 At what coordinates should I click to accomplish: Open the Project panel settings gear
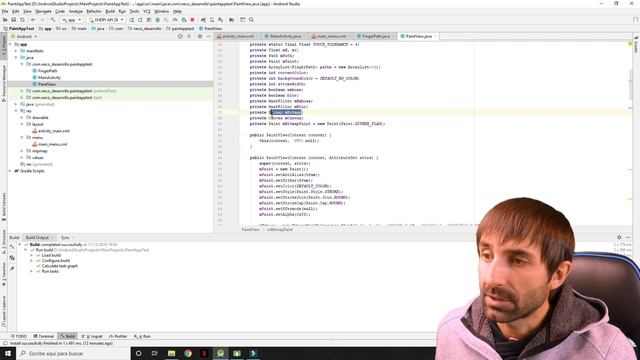(200, 36)
